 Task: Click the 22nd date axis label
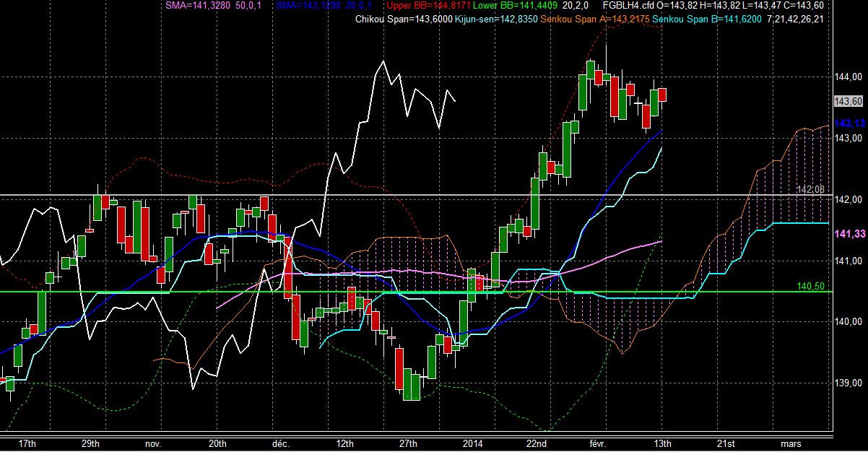tap(536, 443)
